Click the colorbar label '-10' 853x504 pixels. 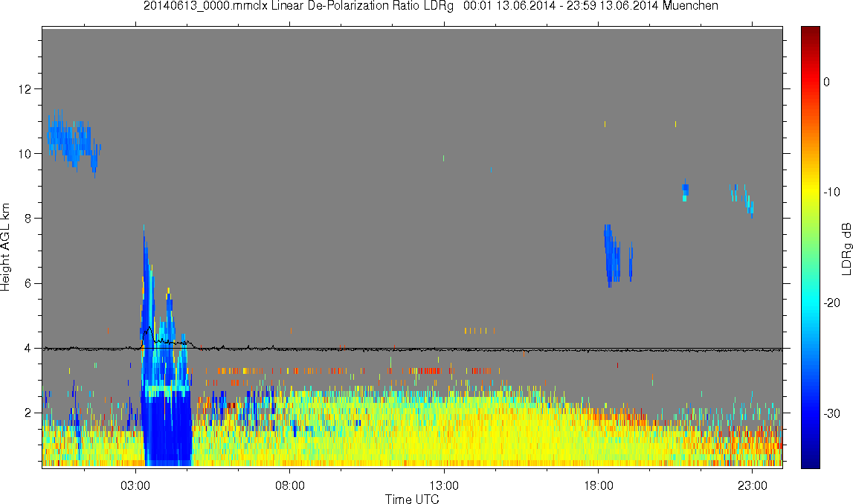[x=831, y=192]
